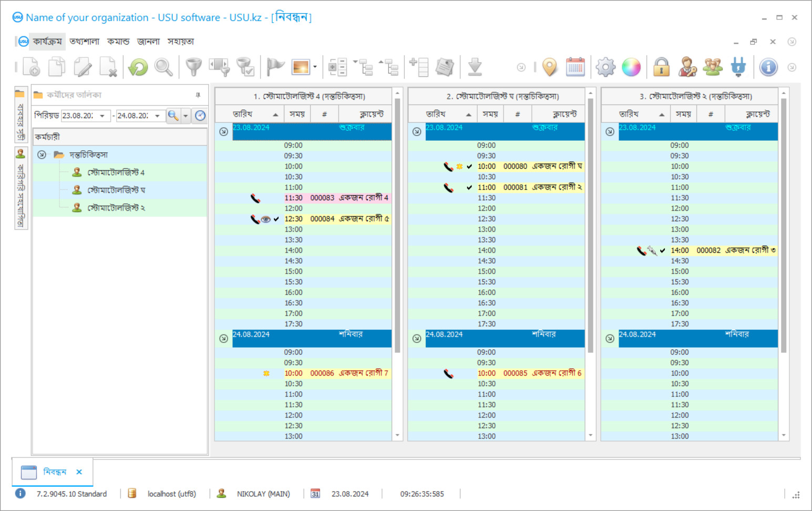
Task: Click the Collapse all tree icon
Action: tap(389, 67)
